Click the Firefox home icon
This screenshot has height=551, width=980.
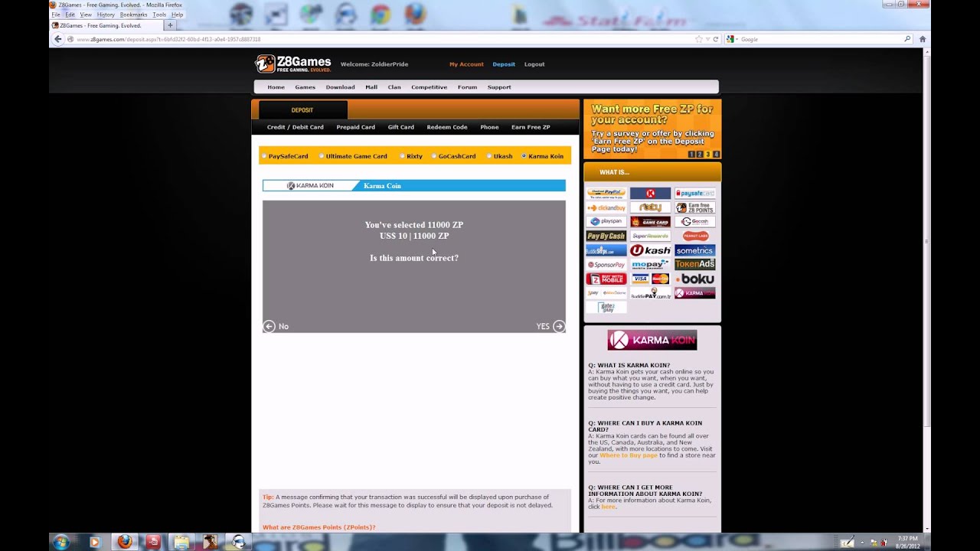(922, 39)
